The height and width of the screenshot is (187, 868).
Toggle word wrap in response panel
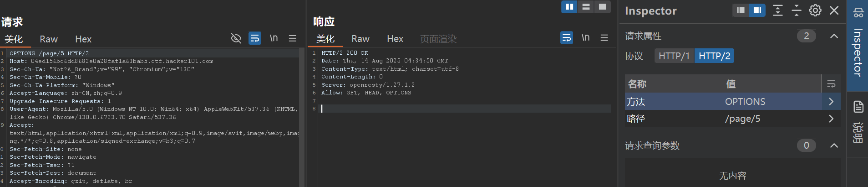(x=567, y=38)
